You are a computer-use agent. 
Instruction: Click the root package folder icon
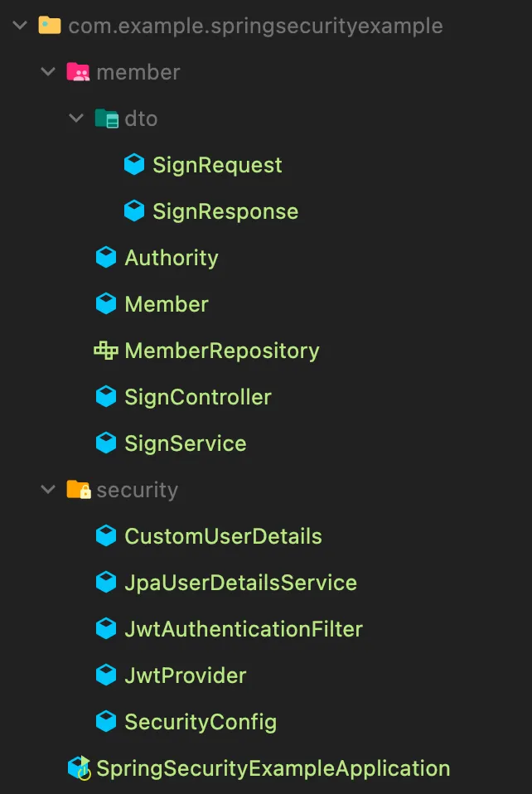pos(50,26)
